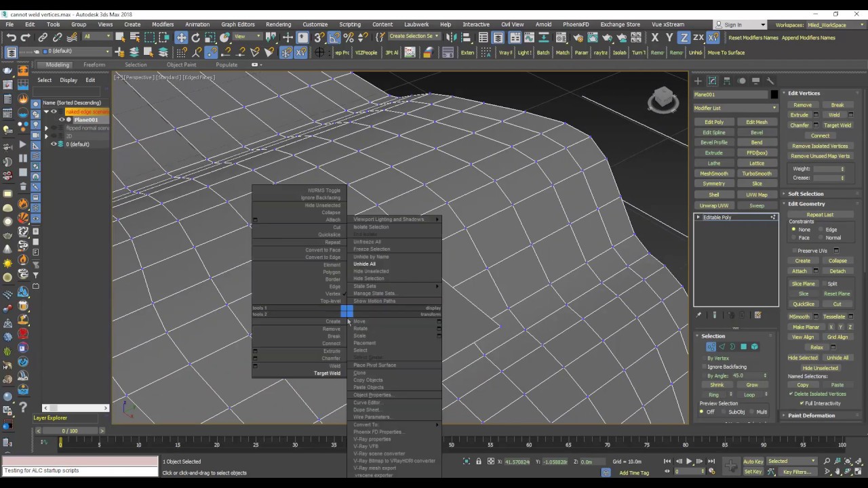The height and width of the screenshot is (488, 868).
Task: Click Go to End playback button
Action: tap(711, 462)
